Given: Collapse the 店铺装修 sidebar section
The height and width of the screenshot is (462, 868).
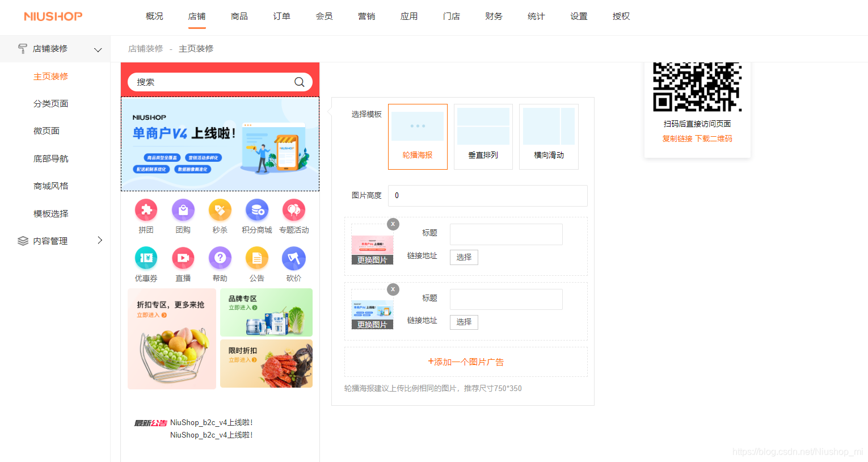Looking at the screenshot, I should point(97,49).
